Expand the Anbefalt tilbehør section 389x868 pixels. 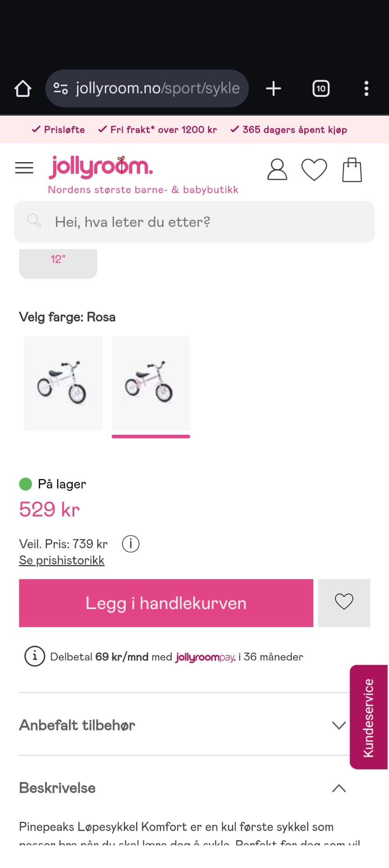[x=182, y=725]
